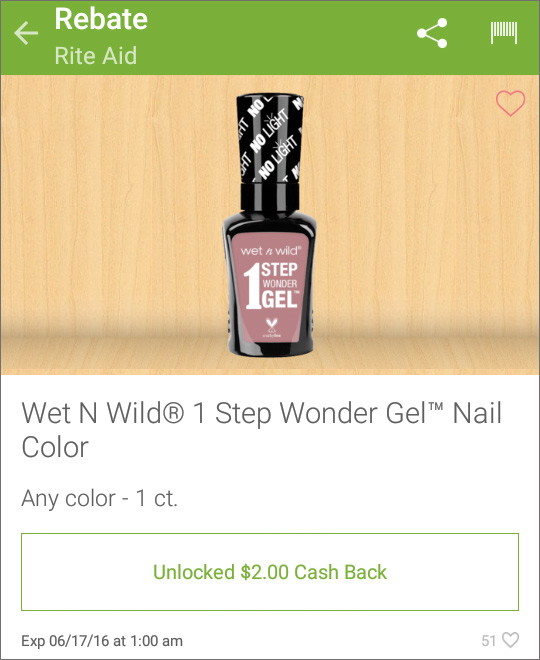The image size is (540, 660).
Task: Tap the nail polish bottle image
Action: click(x=270, y=225)
